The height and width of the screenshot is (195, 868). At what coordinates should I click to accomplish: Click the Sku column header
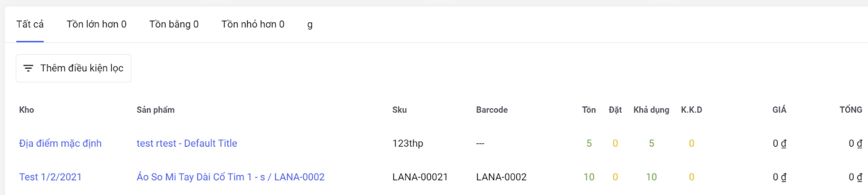[x=399, y=110]
